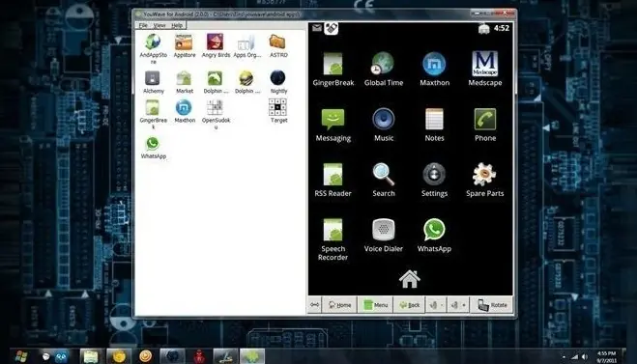Open the Help menu
637x364 pixels.
coord(177,25)
